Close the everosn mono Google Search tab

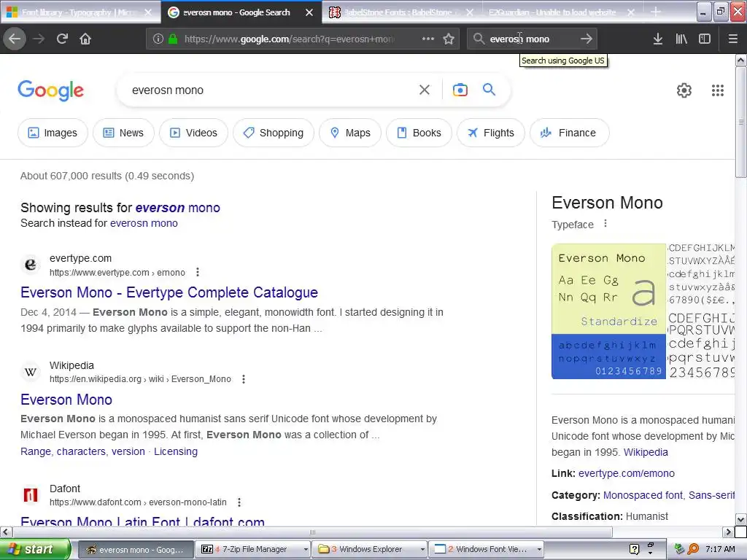click(x=309, y=12)
